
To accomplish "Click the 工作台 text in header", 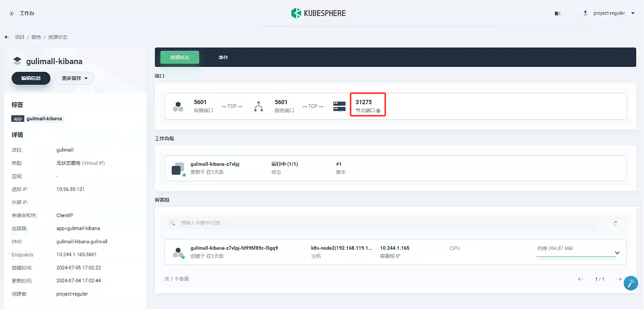I will point(27,13).
